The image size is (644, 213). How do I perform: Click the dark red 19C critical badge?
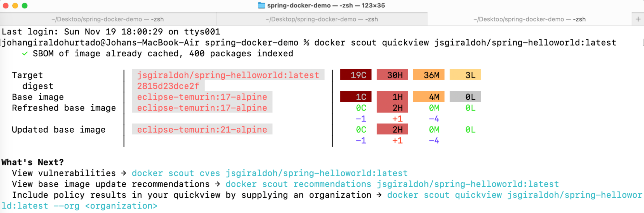(356, 75)
